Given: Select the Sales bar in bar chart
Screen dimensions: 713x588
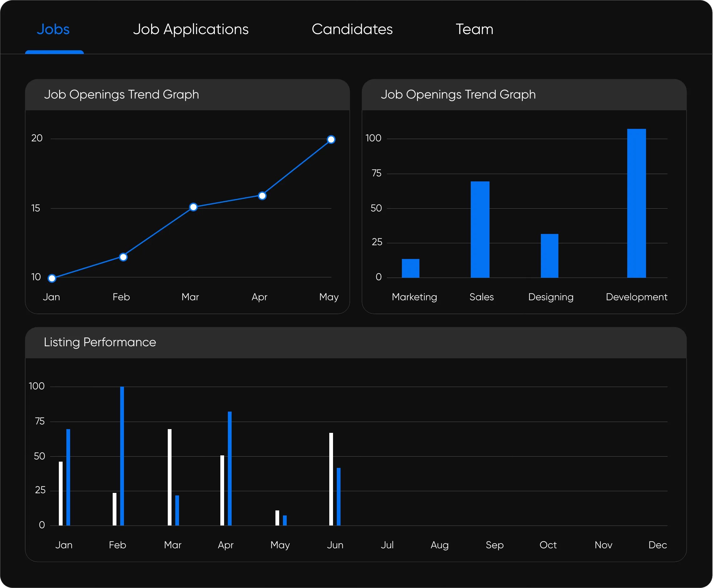Looking at the screenshot, I should 480,230.
